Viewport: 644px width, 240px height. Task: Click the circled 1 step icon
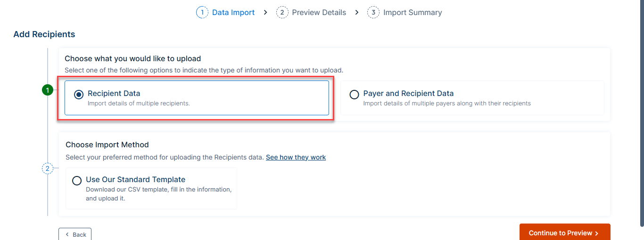[x=202, y=13]
